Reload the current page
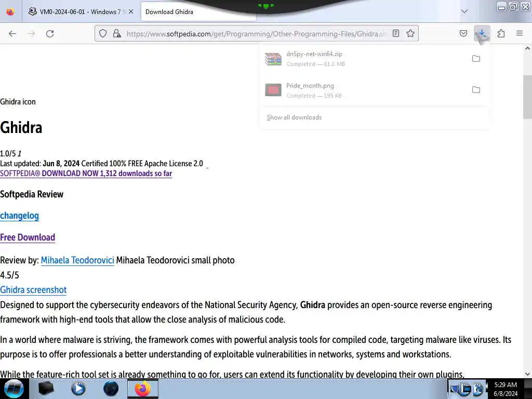The width and height of the screenshot is (532, 399). tap(50, 34)
